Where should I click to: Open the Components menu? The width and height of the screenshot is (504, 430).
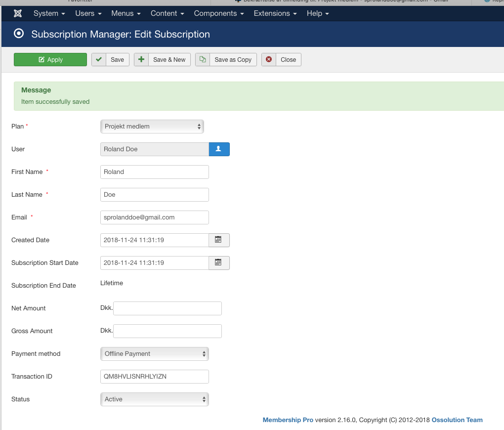tap(218, 13)
